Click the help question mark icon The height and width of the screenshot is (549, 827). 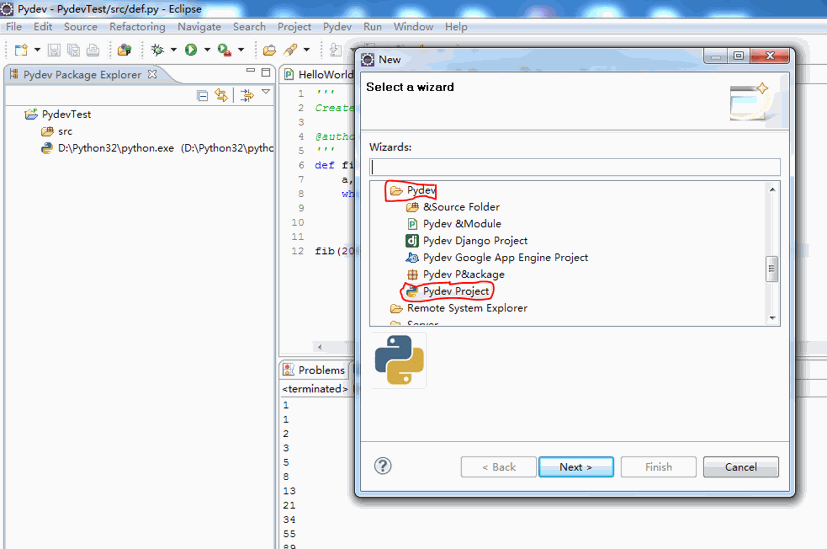383,466
